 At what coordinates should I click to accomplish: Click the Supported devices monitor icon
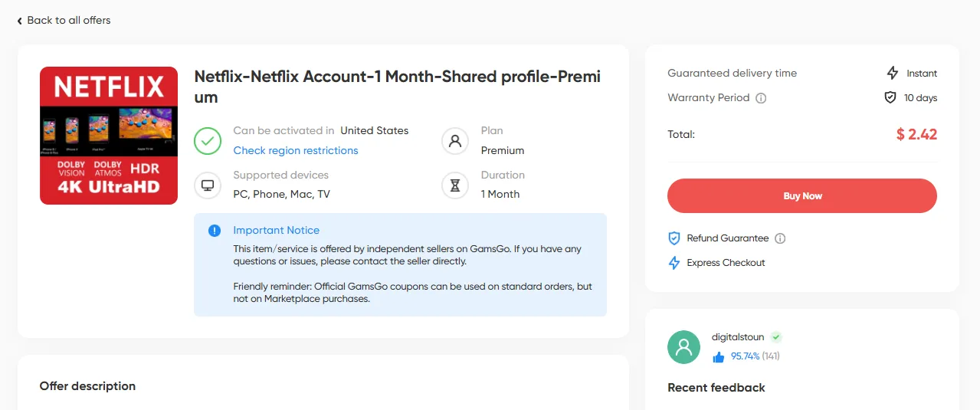[208, 185]
